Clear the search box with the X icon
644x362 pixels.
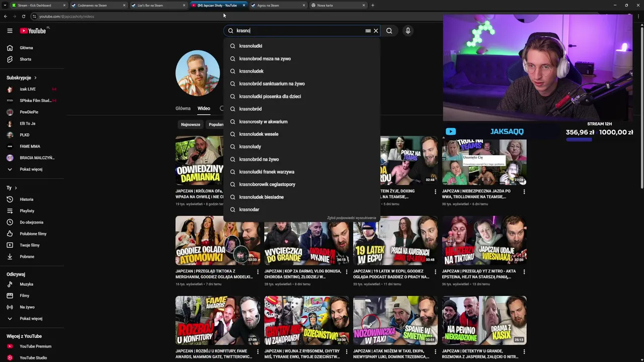(376, 31)
